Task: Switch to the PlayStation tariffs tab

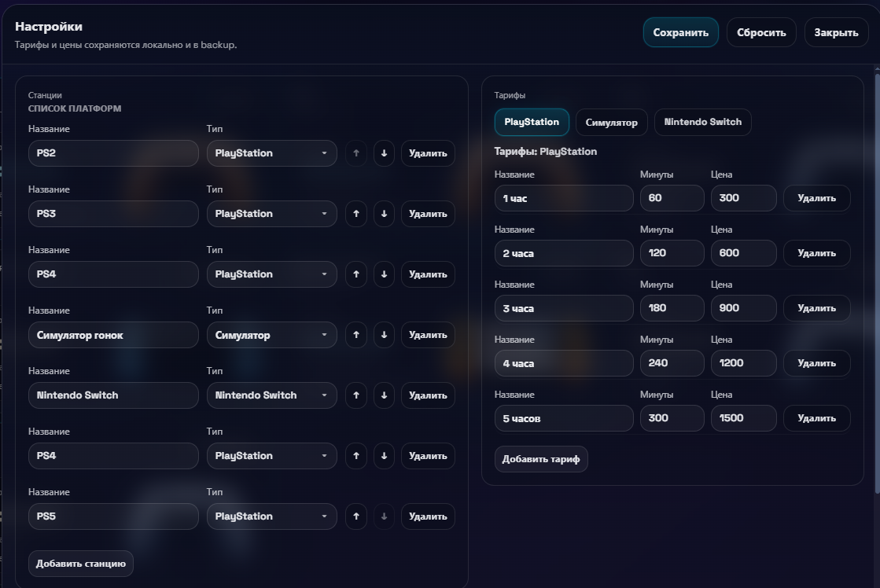Action: pyautogui.click(x=532, y=123)
